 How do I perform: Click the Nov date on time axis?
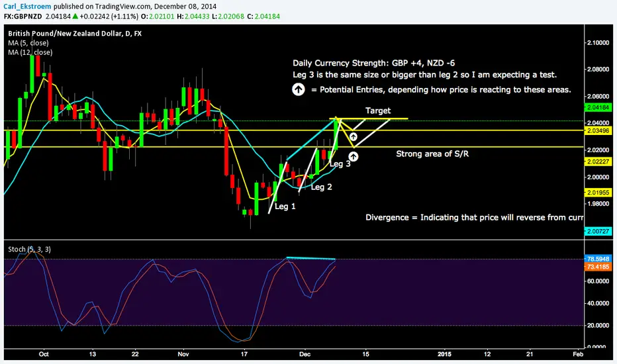(x=183, y=354)
